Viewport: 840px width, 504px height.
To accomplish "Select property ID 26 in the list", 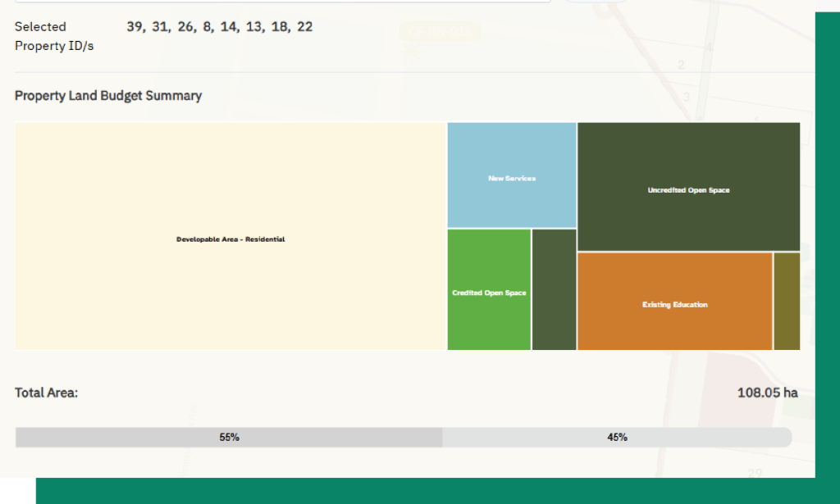I will 185,27.
